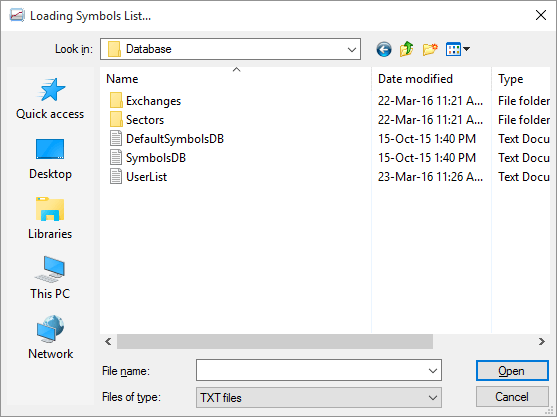This screenshot has height=417, width=557.
Task: Go up one folder level
Action: (406, 49)
